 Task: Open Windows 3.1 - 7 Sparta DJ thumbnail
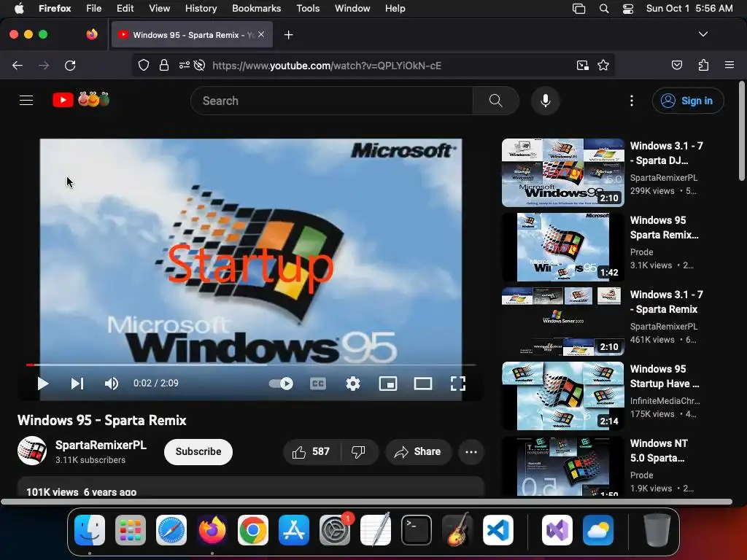563,173
